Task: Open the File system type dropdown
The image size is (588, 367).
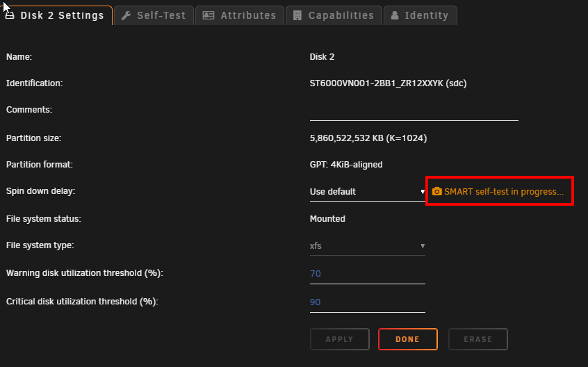Action: (x=368, y=246)
